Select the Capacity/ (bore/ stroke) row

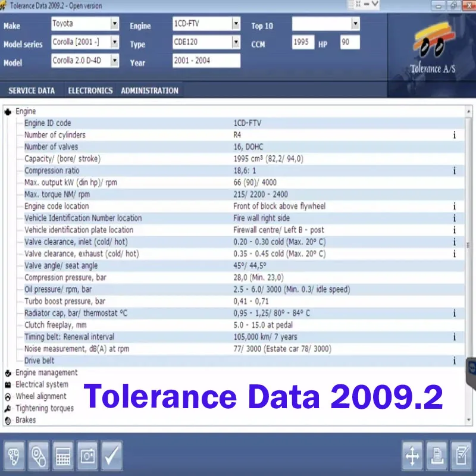click(245, 159)
